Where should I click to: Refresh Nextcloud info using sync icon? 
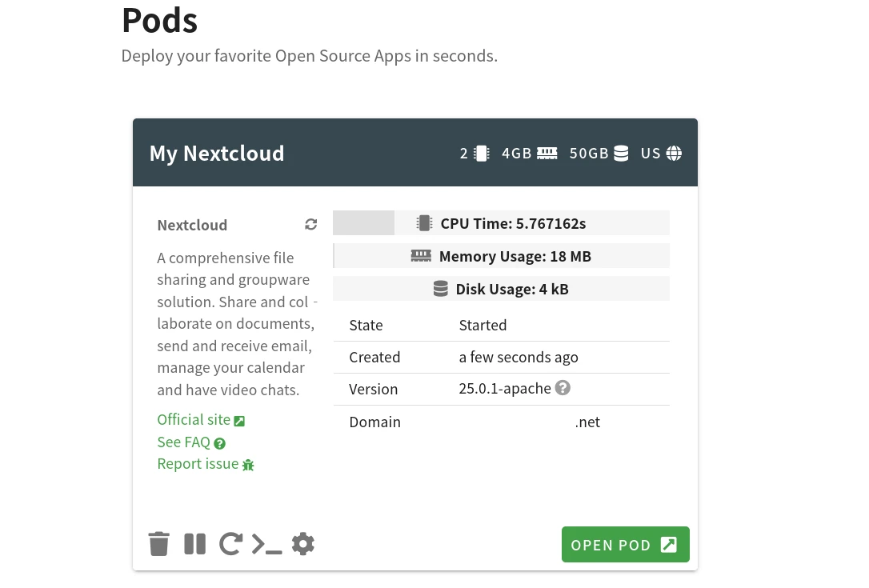(x=311, y=225)
